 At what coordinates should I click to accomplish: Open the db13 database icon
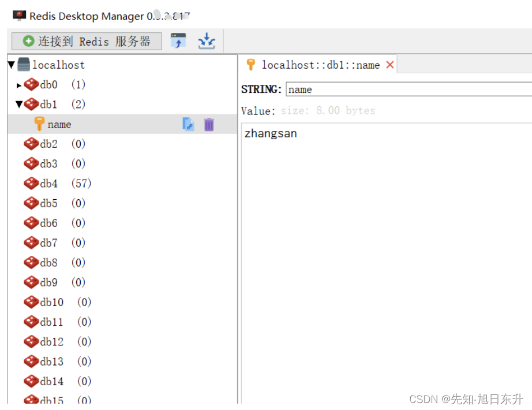pyautogui.click(x=31, y=361)
